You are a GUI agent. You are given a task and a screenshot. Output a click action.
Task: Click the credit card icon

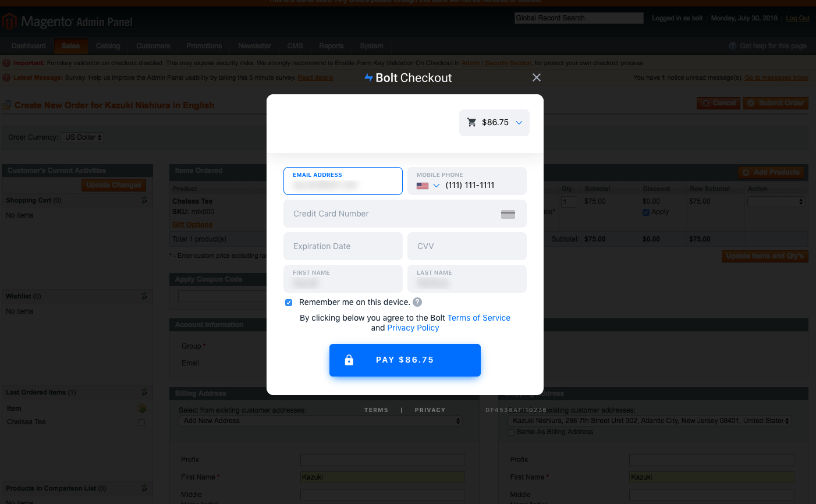pos(508,214)
